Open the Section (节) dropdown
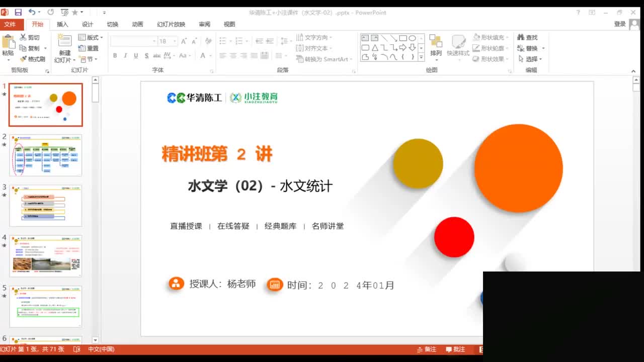Viewport: 644px width, 362px height. [88, 59]
